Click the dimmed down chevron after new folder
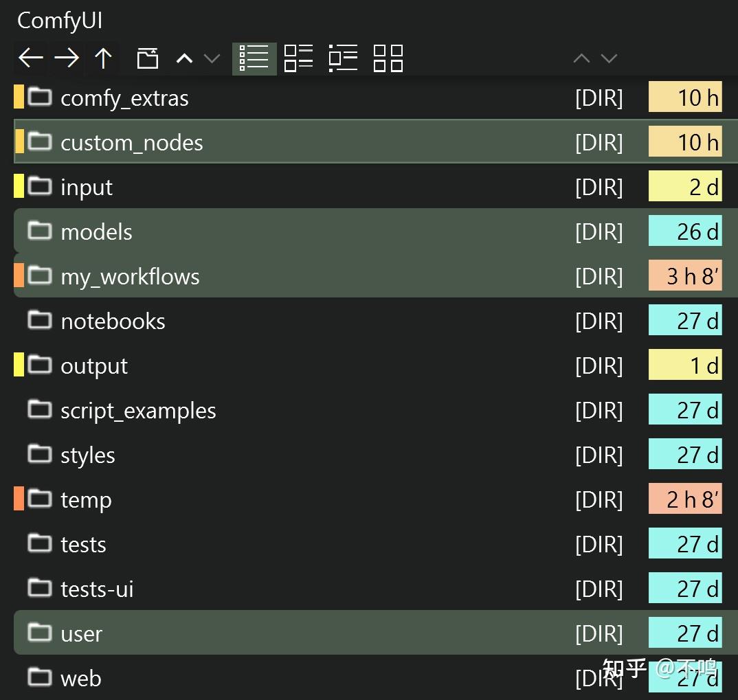This screenshot has width=738, height=700. tap(212, 58)
